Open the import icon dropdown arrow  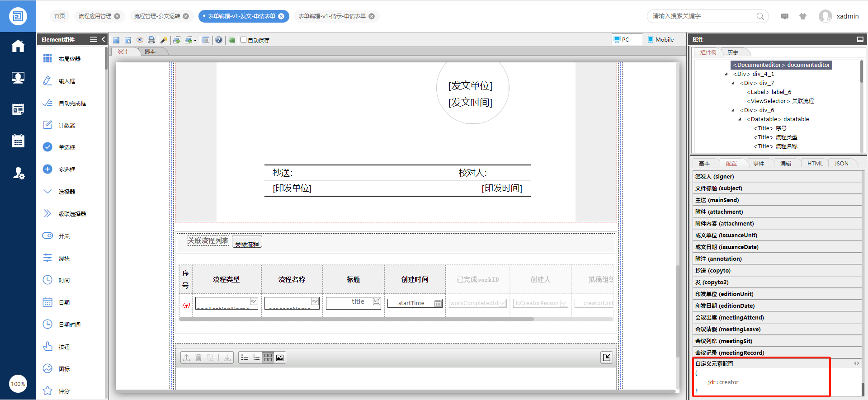click(195, 40)
